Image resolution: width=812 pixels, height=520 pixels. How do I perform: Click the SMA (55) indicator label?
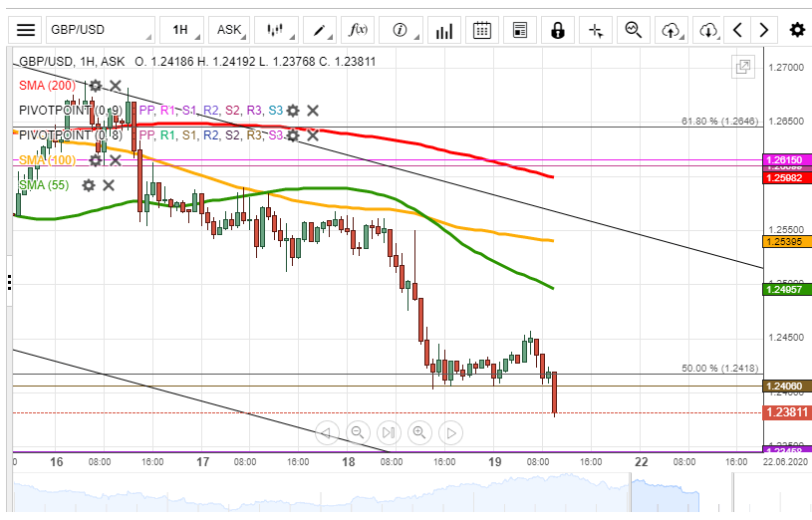[x=44, y=185]
